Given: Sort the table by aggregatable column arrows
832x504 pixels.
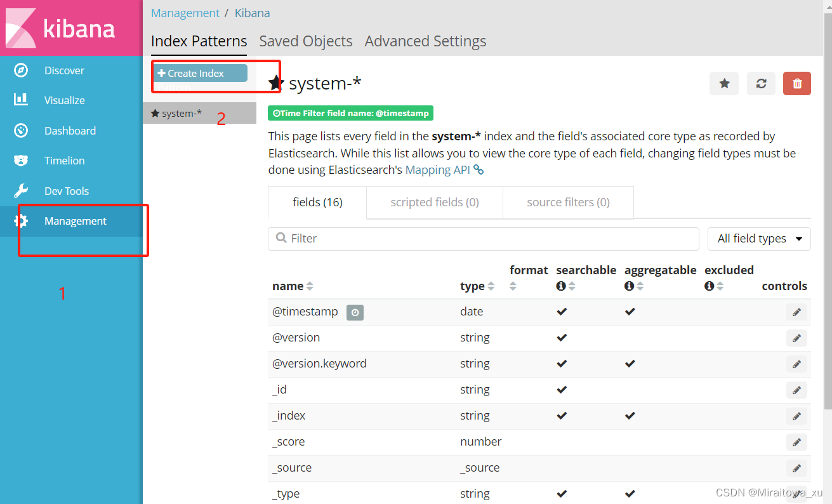Looking at the screenshot, I should point(640,286).
